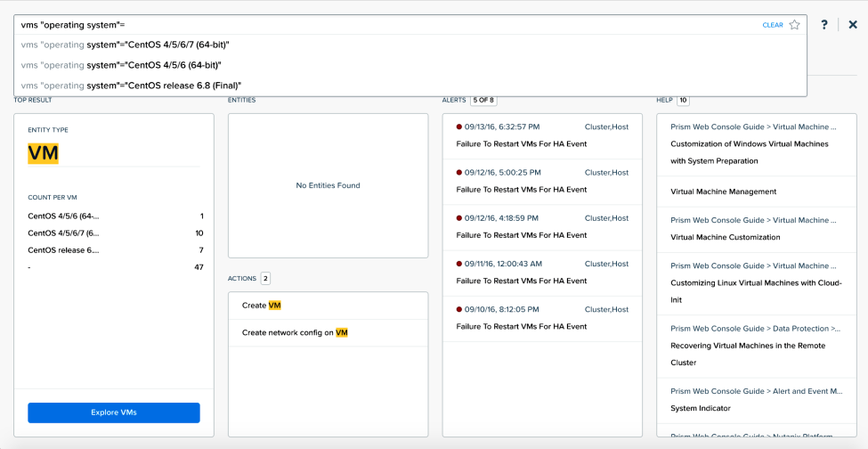Open the 09/10/16 8:12:05 PM alert
868x449 pixels.
pyautogui.click(x=542, y=318)
